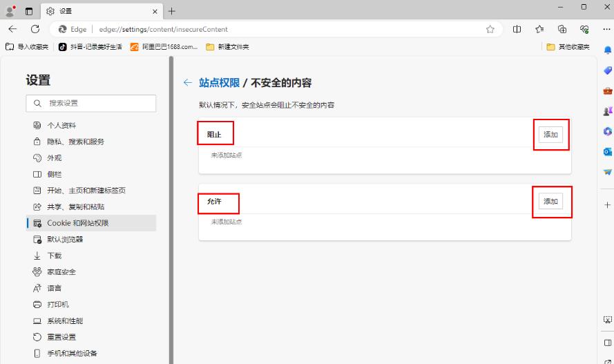Click the 搜索设置 search box
Image resolution: width=614 pixels, height=364 pixels.
[91, 104]
